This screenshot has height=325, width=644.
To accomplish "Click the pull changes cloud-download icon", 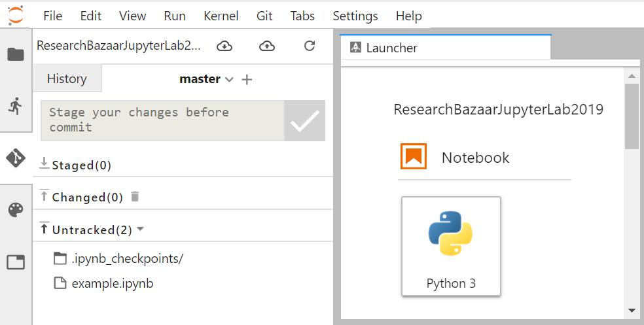I will [224, 46].
